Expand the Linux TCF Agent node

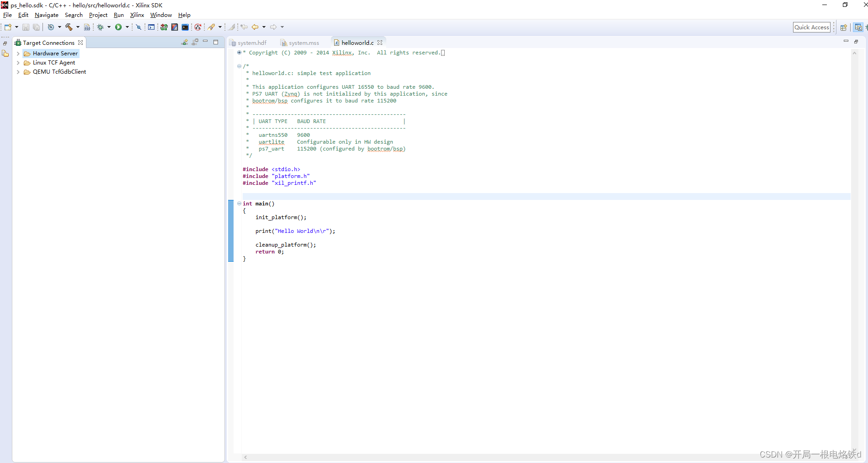(18, 63)
